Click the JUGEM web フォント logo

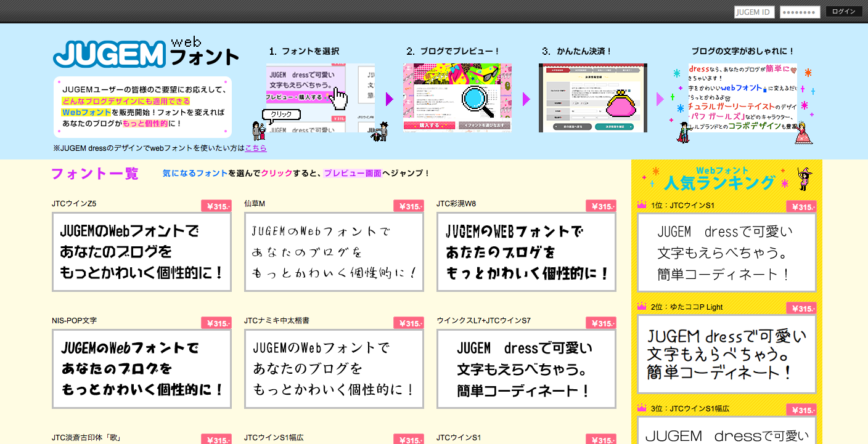145,53
